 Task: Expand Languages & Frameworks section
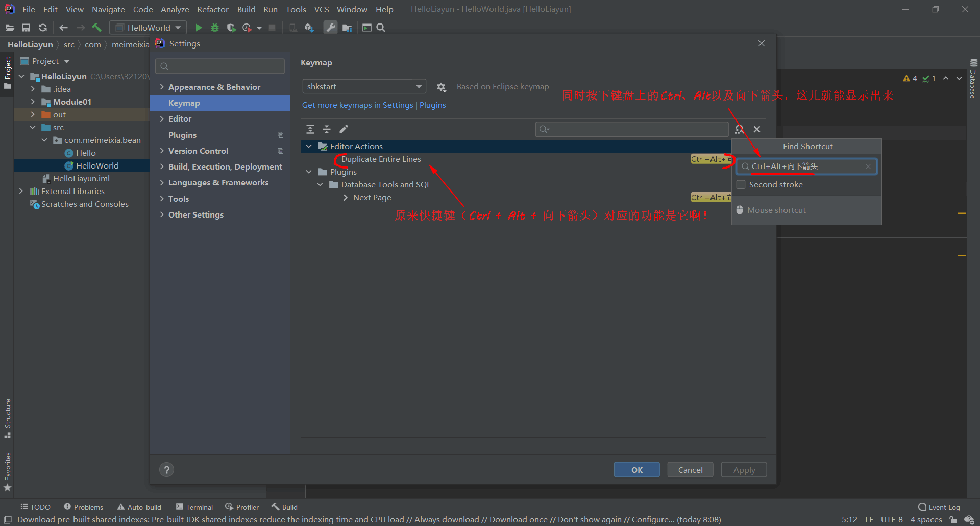coord(162,182)
